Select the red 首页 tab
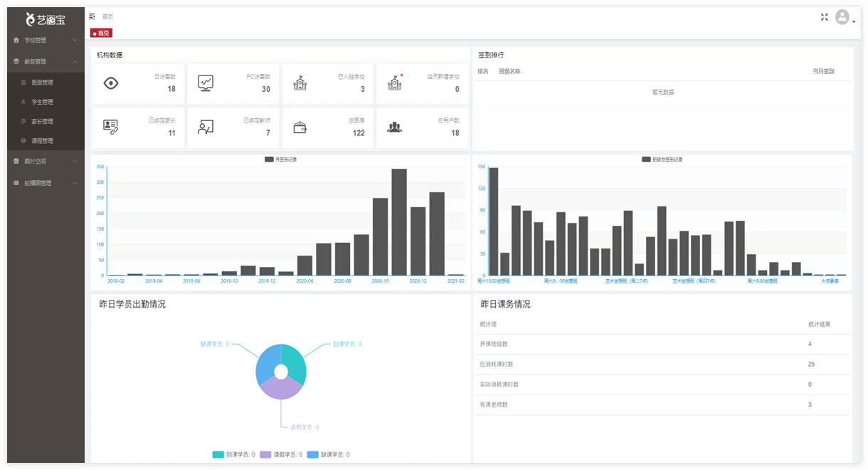Image resolution: width=868 pixels, height=470 pixels. pyautogui.click(x=101, y=33)
